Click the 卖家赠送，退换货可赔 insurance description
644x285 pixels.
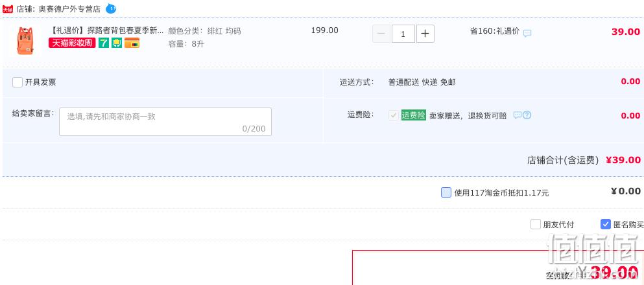tap(468, 116)
